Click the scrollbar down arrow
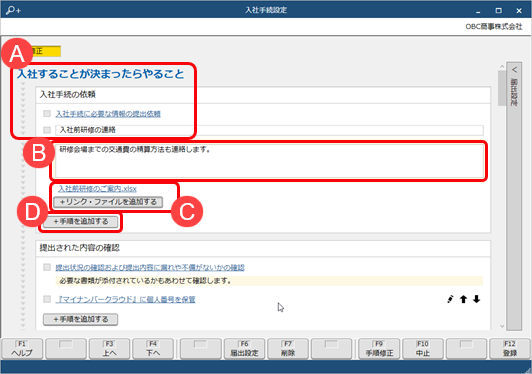The height and width of the screenshot is (374, 532). coord(502,326)
